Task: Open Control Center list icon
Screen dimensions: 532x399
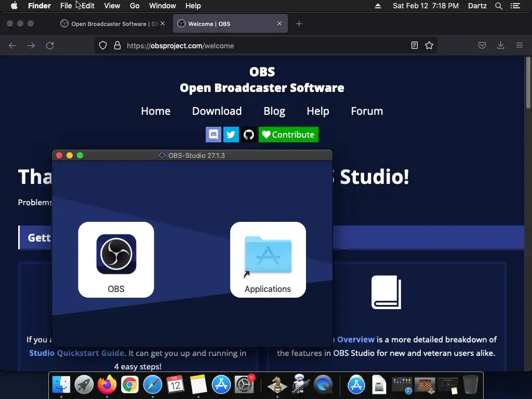Action: pos(515,6)
